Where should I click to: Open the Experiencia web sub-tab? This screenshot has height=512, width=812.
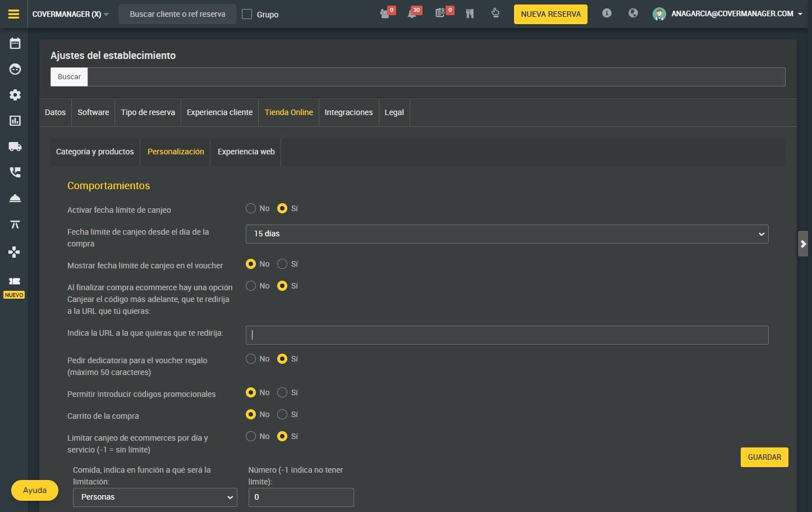click(246, 152)
